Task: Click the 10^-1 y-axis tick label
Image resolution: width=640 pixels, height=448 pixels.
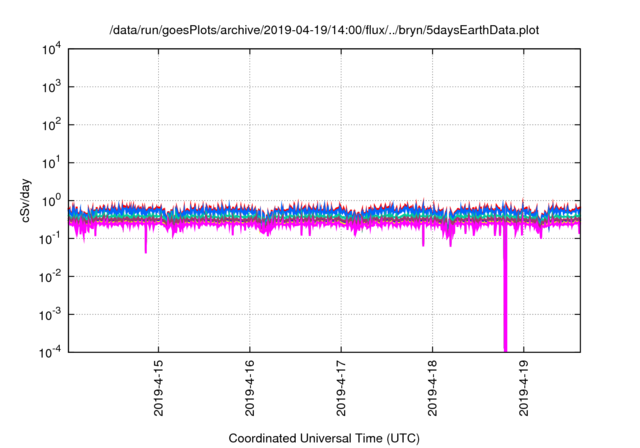Action: click(x=50, y=239)
